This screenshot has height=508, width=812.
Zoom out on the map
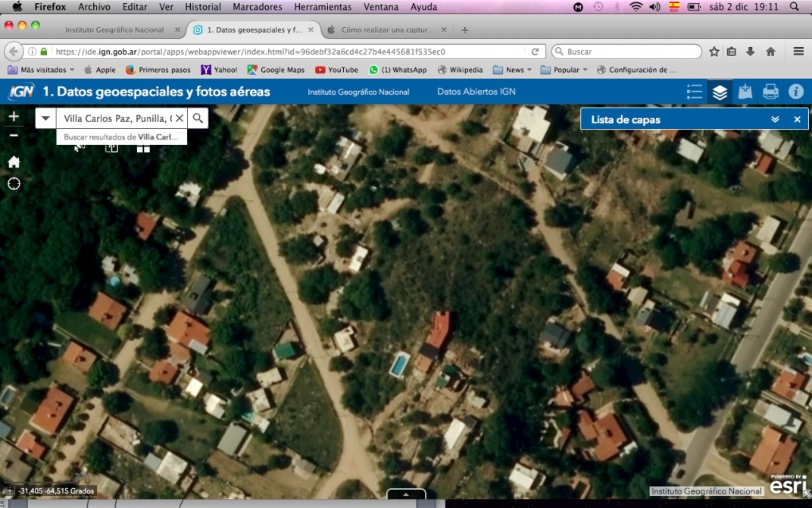pyautogui.click(x=14, y=135)
